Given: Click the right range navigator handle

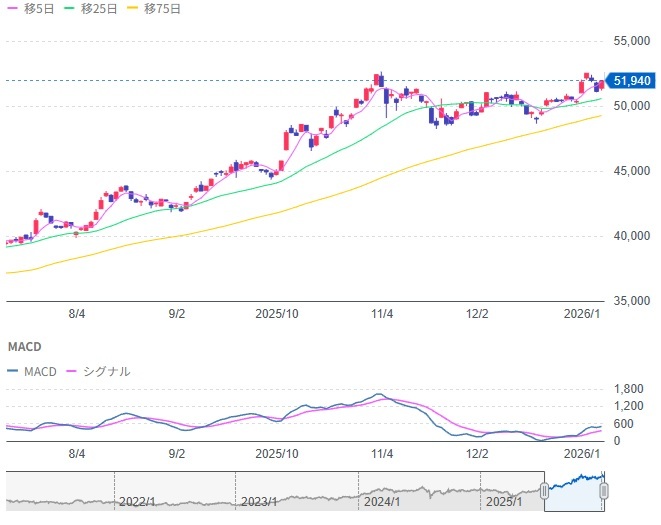Looking at the screenshot, I should point(604,491).
